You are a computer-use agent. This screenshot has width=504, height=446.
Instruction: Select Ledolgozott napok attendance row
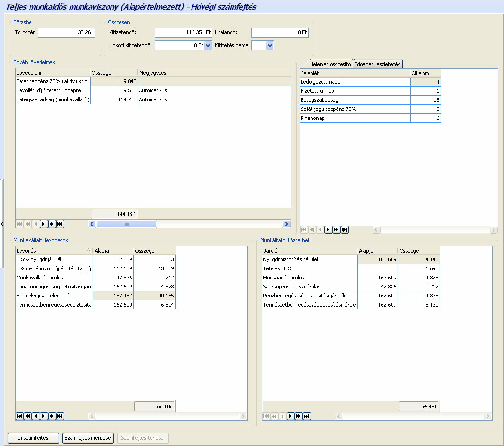(370, 82)
